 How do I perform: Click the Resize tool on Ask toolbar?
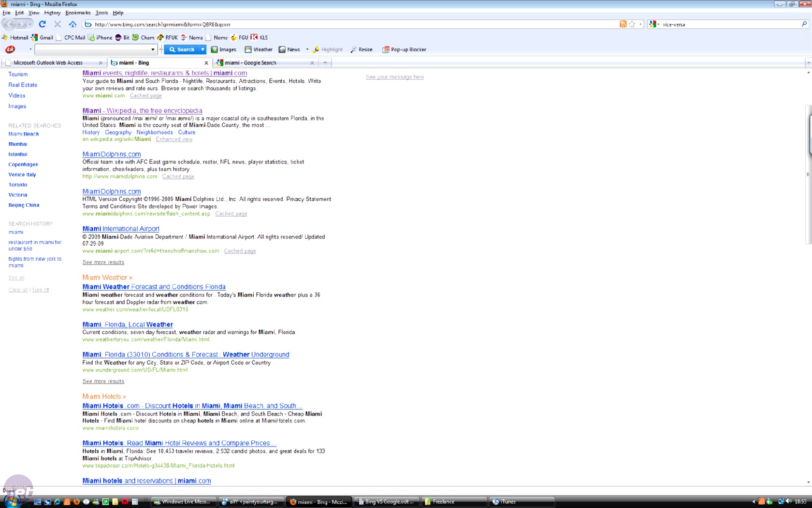point(362,49)
